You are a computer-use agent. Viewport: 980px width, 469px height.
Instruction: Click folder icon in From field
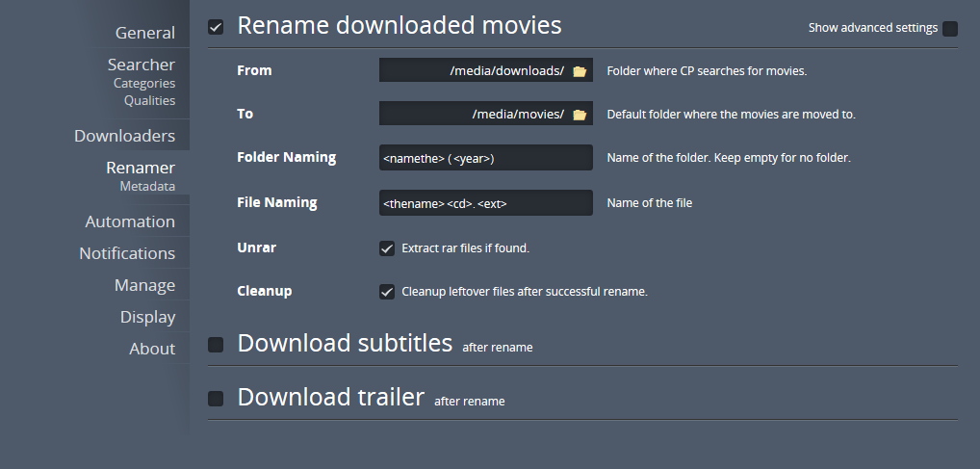pyautogui.click(x=580, y=71)
